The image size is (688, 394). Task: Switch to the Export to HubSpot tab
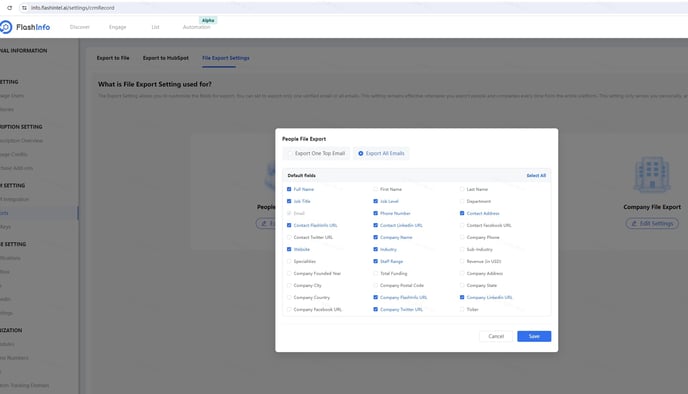[x=165, y=58]
